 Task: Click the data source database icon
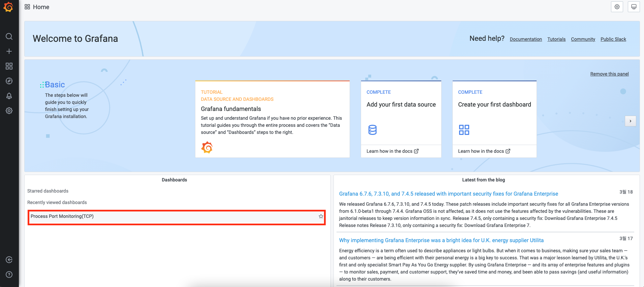tap(373, 130)
